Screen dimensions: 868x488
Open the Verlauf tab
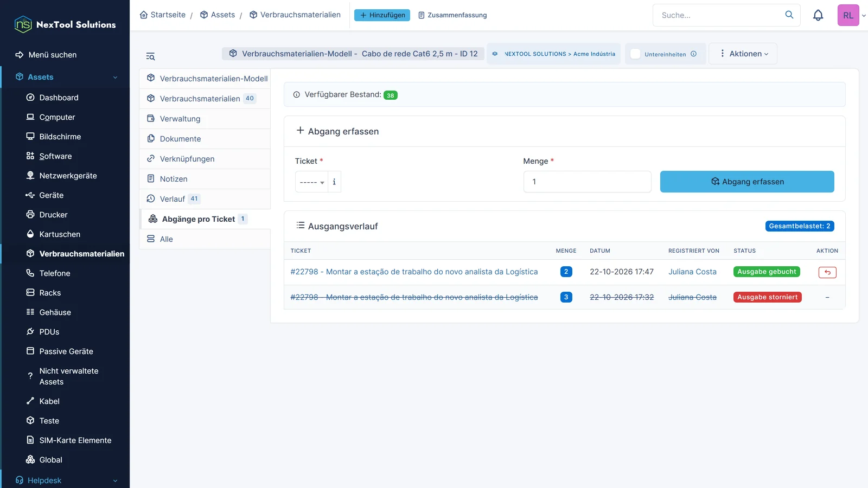[x=205, y=199]
